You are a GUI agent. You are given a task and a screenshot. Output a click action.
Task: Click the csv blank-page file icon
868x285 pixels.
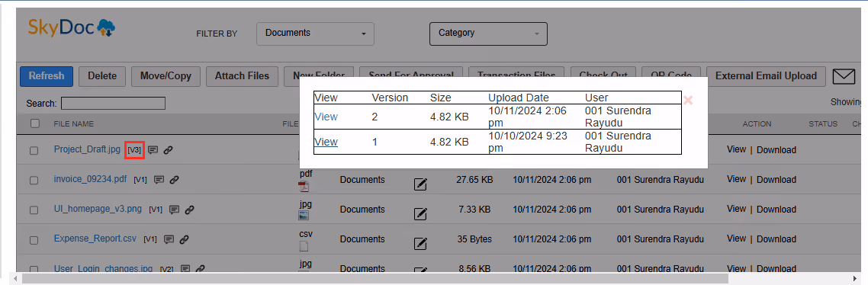(x=304, y=245)
